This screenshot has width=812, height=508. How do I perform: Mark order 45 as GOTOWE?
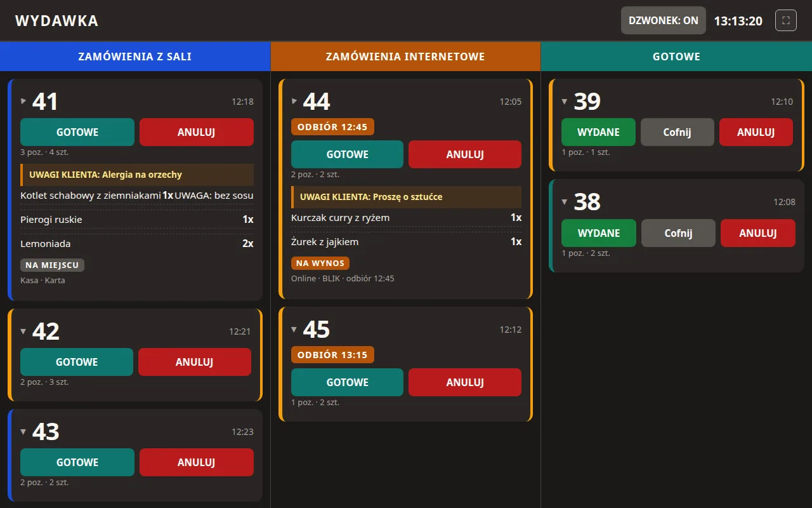[347, 382]
